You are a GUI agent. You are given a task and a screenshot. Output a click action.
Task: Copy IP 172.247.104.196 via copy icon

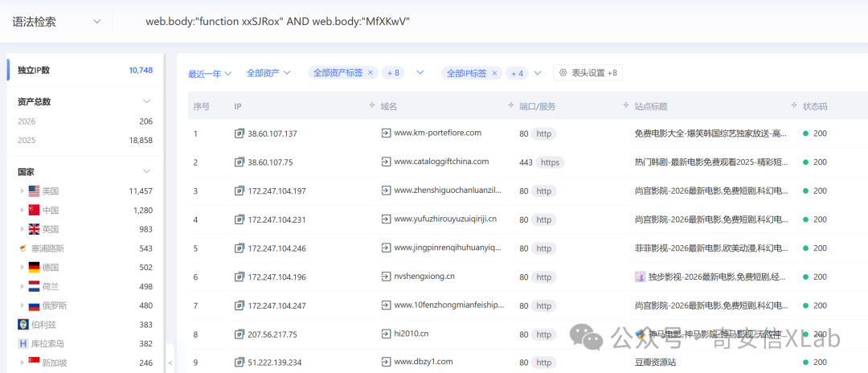click(240, 277)
